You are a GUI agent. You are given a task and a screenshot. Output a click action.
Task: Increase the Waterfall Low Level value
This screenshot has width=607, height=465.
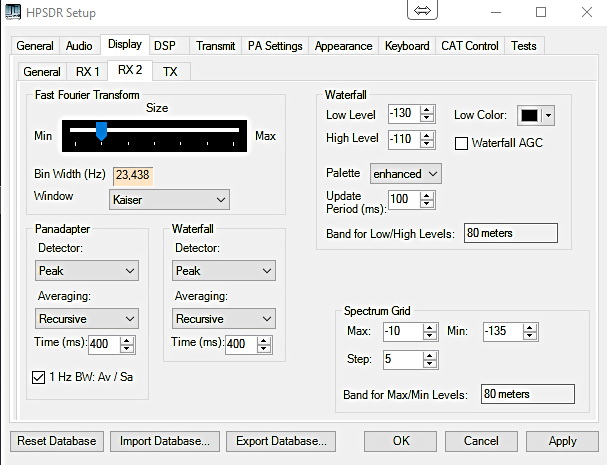pos(427,110)
